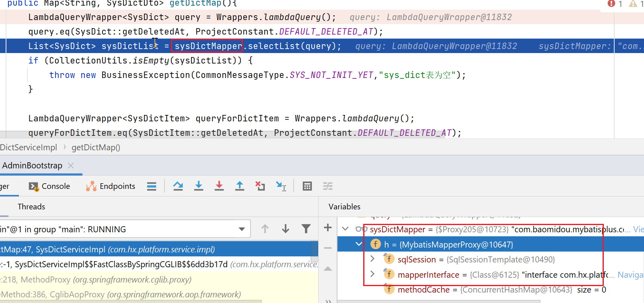Open the thread selector dropdown

pyautogui.click(x=242, y=229)
